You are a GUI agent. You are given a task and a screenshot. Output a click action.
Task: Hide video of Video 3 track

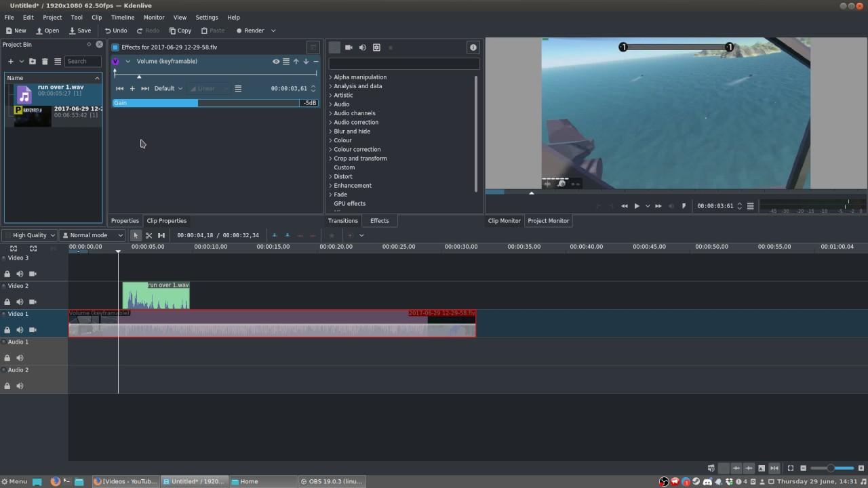[33, 274]
